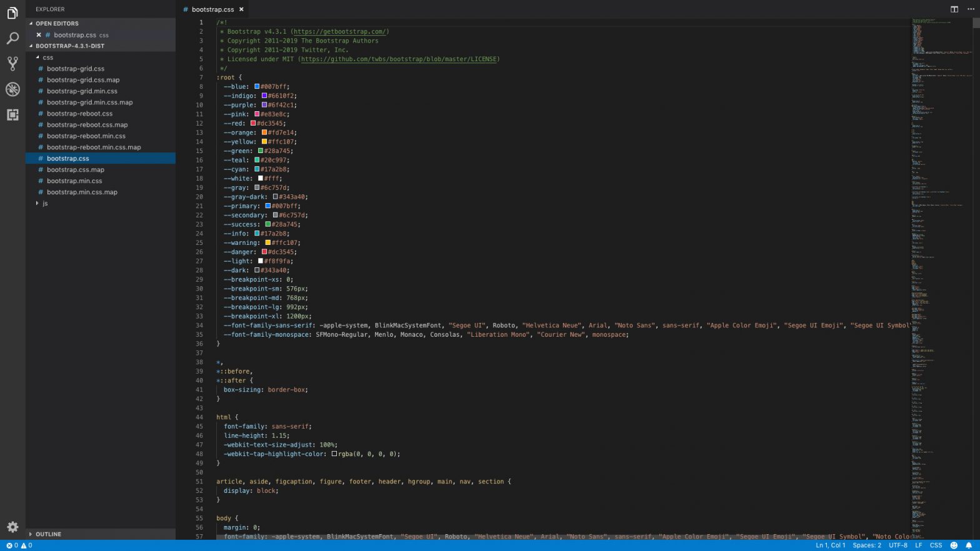Click the minimap code overview
The image size is (980, 551).
click(x=942, y=278)
